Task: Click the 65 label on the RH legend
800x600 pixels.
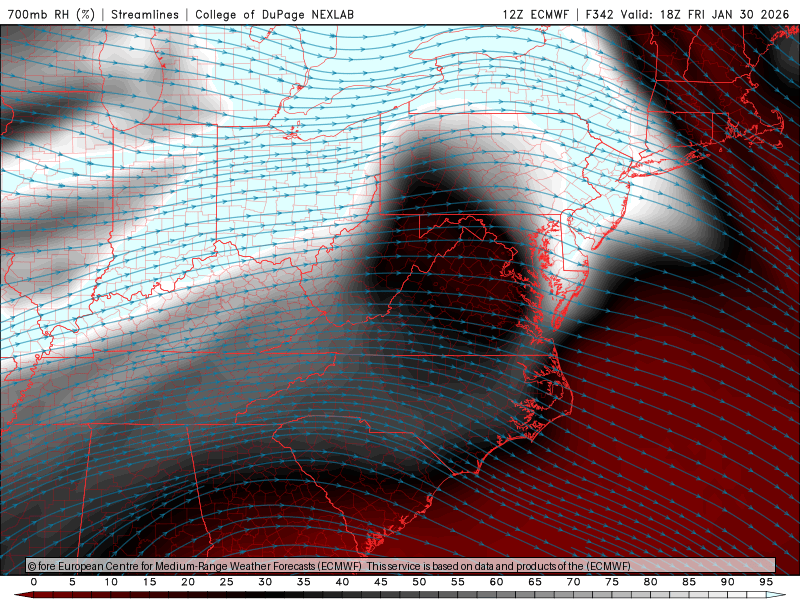Action: [535, 582]
